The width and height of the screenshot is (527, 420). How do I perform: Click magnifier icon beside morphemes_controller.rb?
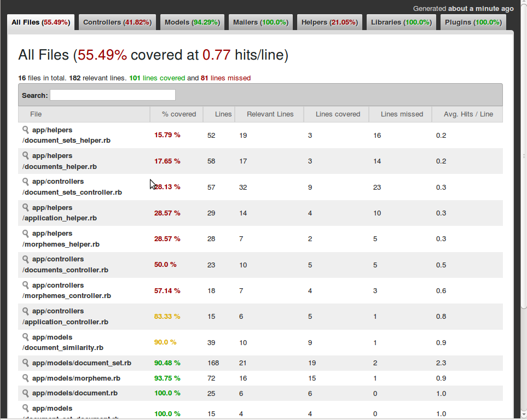tap(25, 285)
